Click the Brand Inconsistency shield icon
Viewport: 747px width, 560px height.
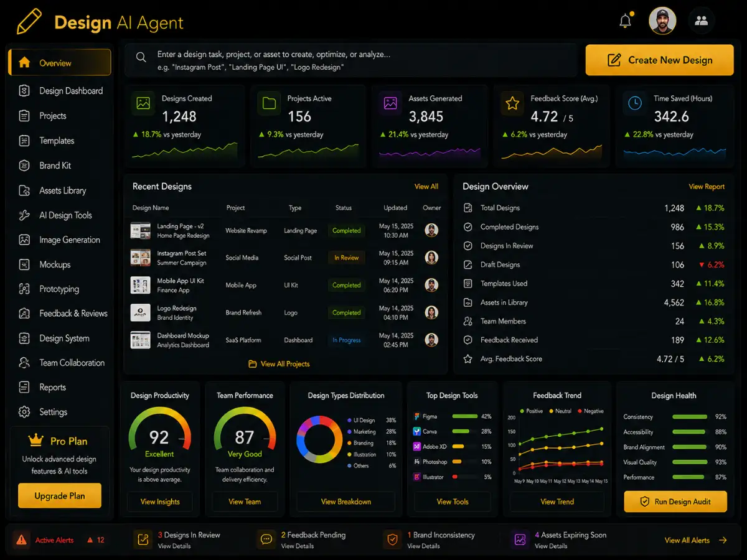[392, 539]
